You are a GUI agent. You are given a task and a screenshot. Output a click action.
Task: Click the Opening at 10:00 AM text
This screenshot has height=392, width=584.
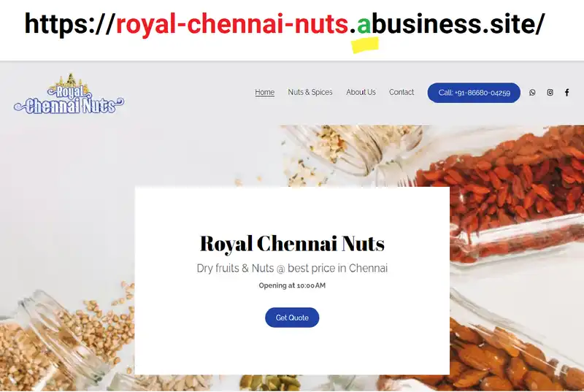pos(292,285)
